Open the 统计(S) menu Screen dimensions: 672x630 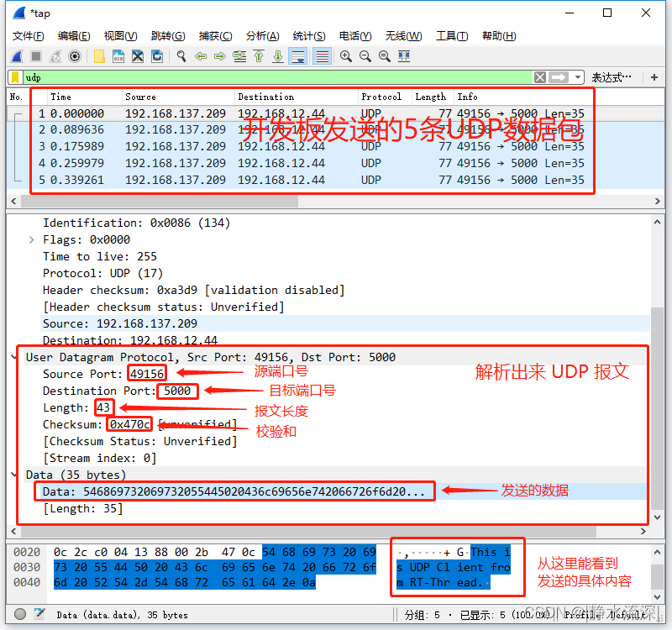308,35
